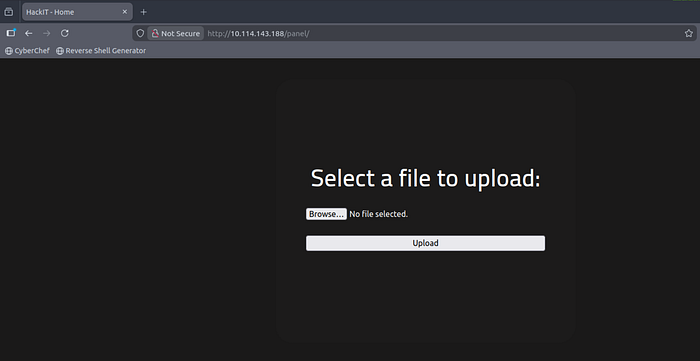Open a new tab with plus icon
The width and height of the screenshot is (700, 361).
point(143,12)
